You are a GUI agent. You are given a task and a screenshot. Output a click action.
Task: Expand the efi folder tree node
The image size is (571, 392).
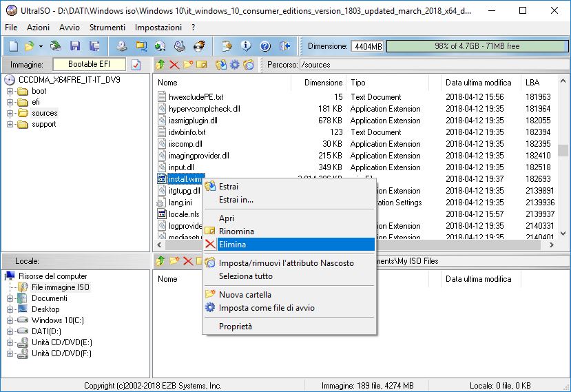(x=10, y=102)
